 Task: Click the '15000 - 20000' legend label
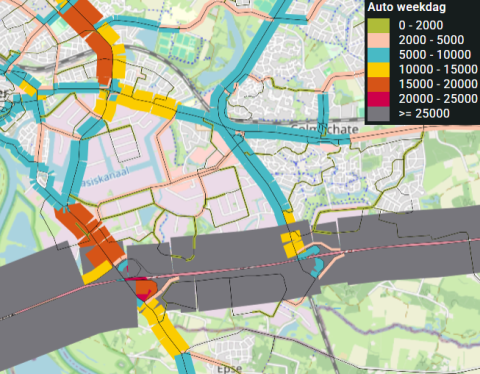tap(438, 84)
